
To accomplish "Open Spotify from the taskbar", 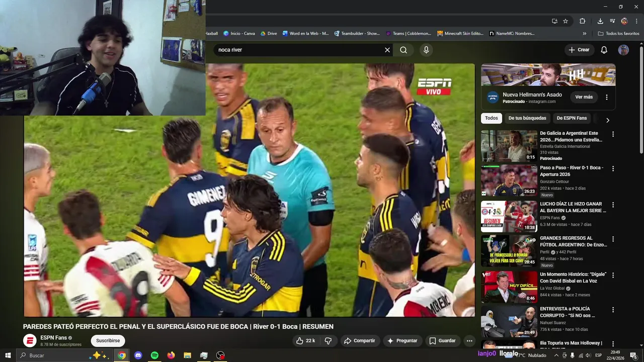I will 154,355.
